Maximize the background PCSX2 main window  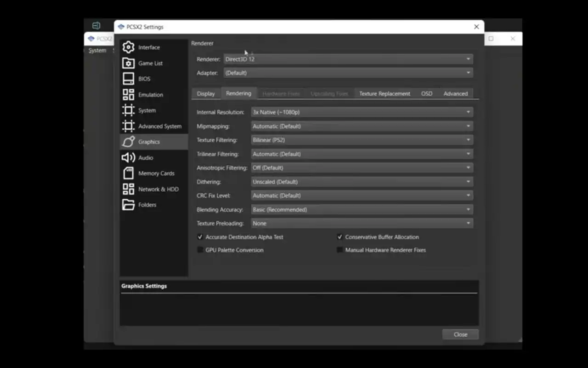coord(491,39)
